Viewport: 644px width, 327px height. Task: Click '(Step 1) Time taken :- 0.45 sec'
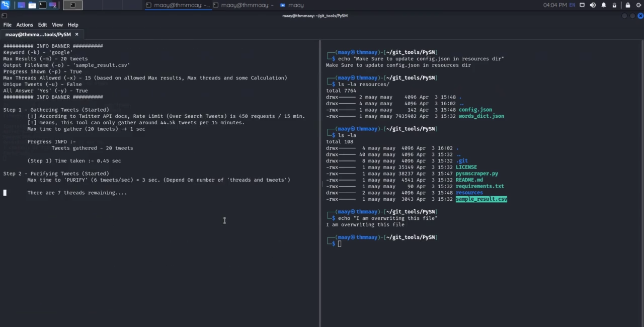(x=74, y=161)
